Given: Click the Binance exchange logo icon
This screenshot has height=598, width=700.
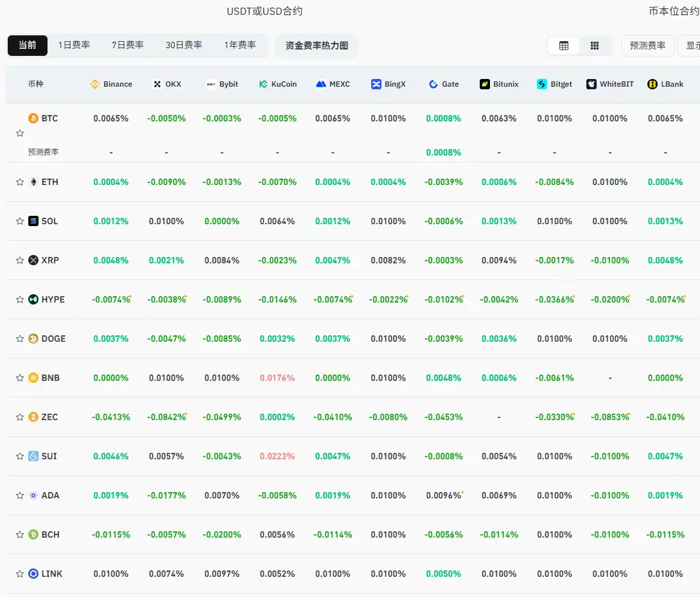Looking at the screenshot, I should click(94, 84).
